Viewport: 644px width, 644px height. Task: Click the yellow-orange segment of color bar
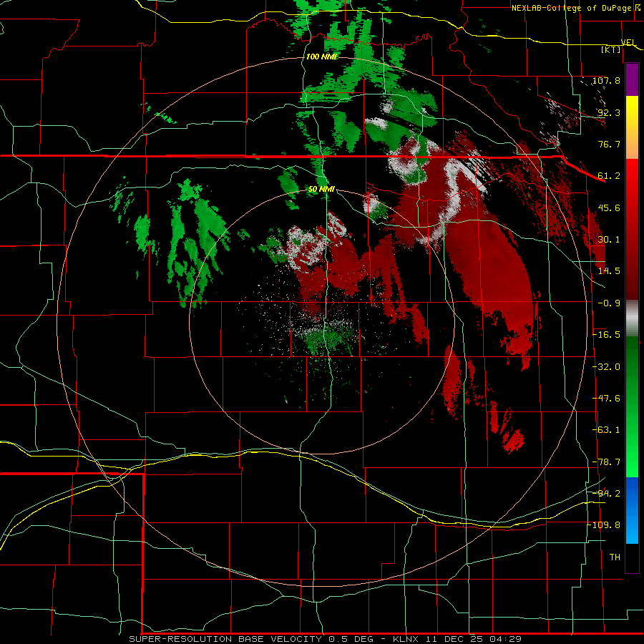coord(632,127)
